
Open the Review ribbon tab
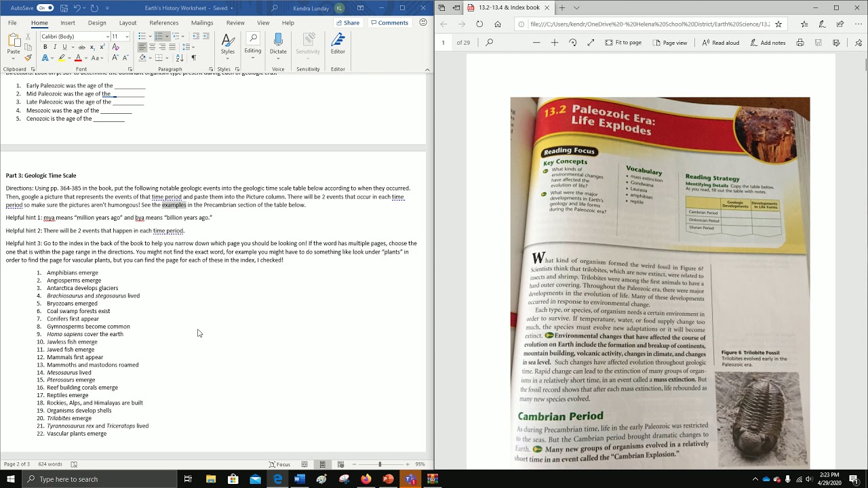point(235,22)
